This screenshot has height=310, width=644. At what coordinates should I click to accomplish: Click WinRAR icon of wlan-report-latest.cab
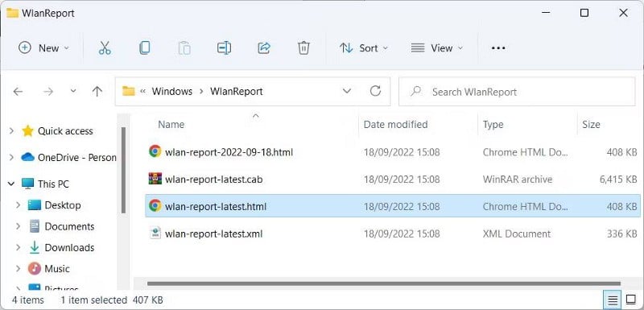tap(155, 179)
